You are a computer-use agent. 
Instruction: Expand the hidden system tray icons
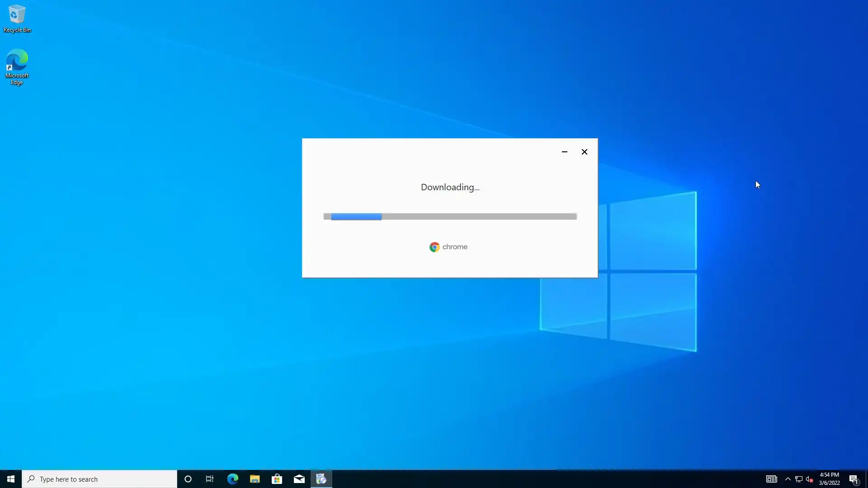pos(788,479)
